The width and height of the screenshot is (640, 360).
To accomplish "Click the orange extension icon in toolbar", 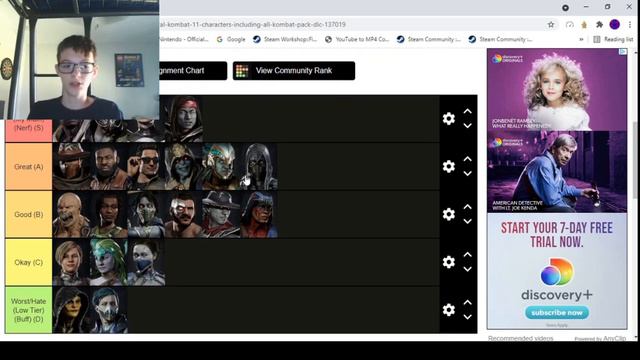I will point(584,24).
